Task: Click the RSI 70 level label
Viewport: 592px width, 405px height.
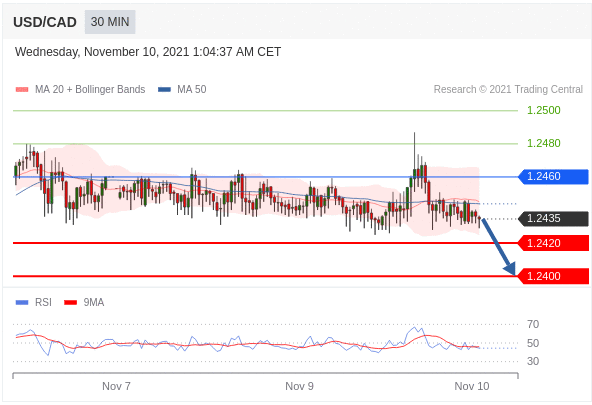Action: 533,324
